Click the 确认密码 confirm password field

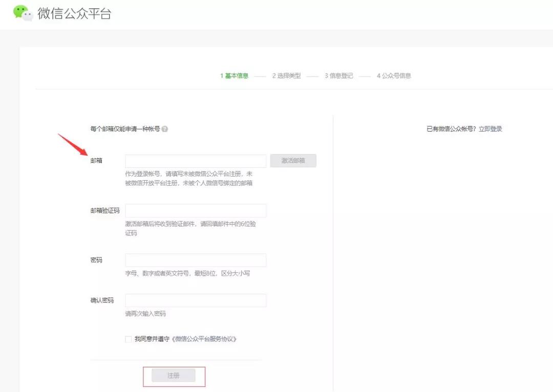tap(195, 300)
